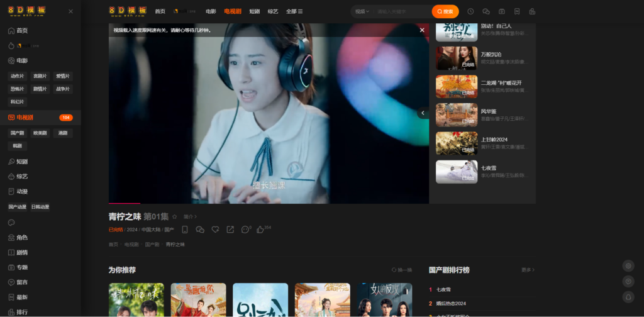The height and width of the screenshot is (317, 644).
Task: Click the orange 搜索 search button
Action: tap(445, 11)
